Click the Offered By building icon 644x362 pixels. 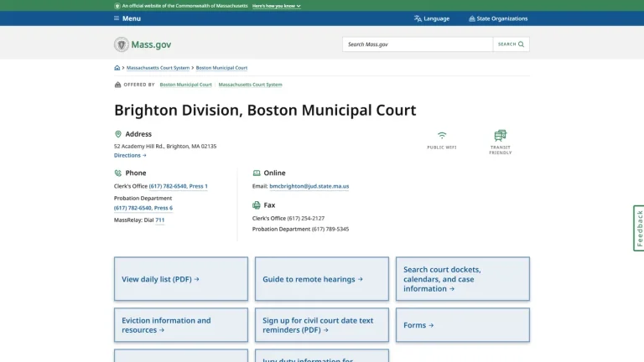click(118, 85)
